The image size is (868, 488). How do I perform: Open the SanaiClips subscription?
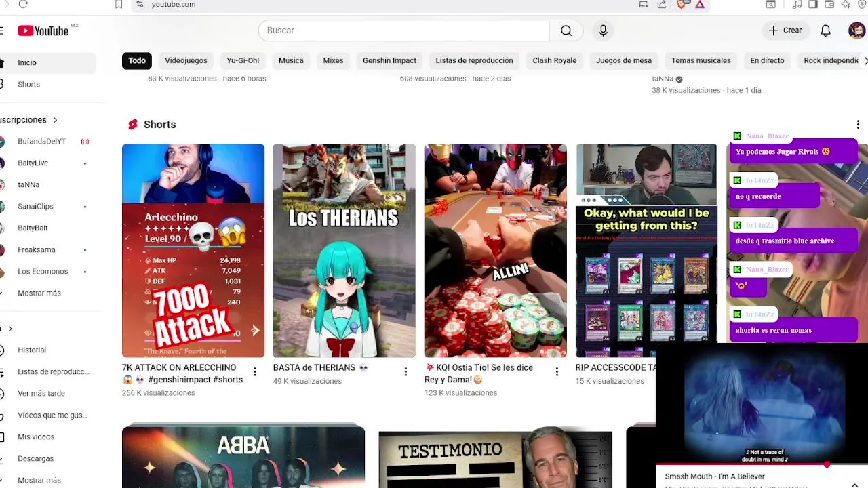(x=47, y=206)
